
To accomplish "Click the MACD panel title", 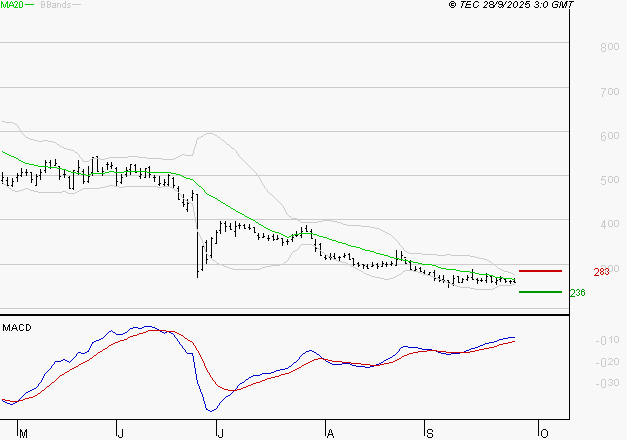I will coord(16,327).
